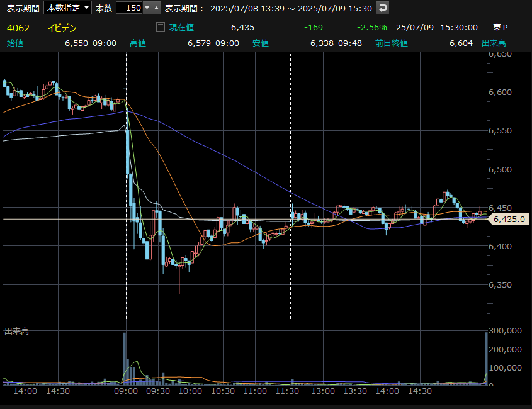Open the 本数指定 display period dropdown

click(67, 8)
